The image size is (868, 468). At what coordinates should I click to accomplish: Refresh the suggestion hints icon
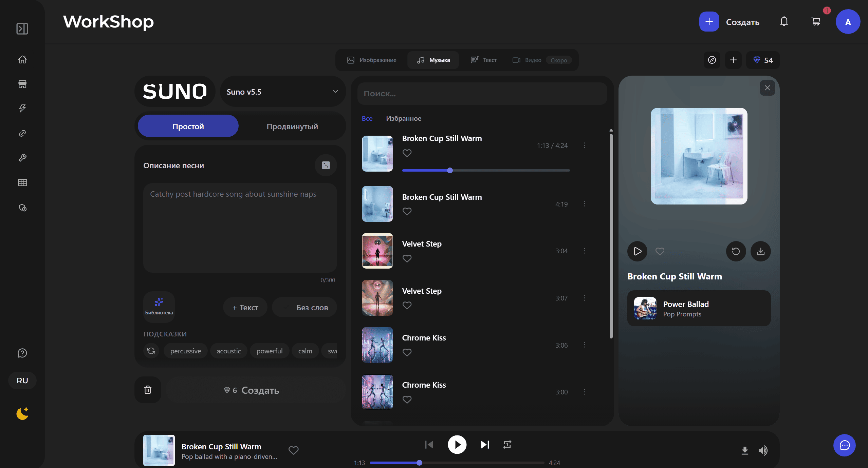[151, 351]
